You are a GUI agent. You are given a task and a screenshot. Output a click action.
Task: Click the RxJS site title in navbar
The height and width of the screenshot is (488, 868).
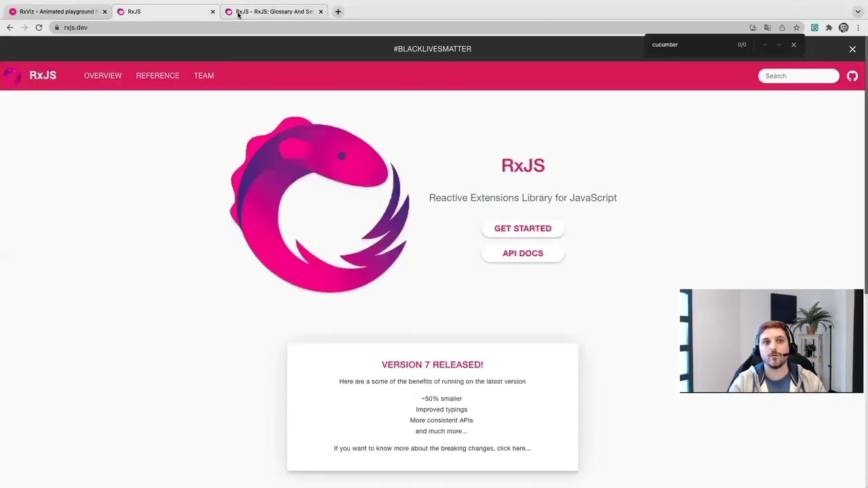pos(43,75)
